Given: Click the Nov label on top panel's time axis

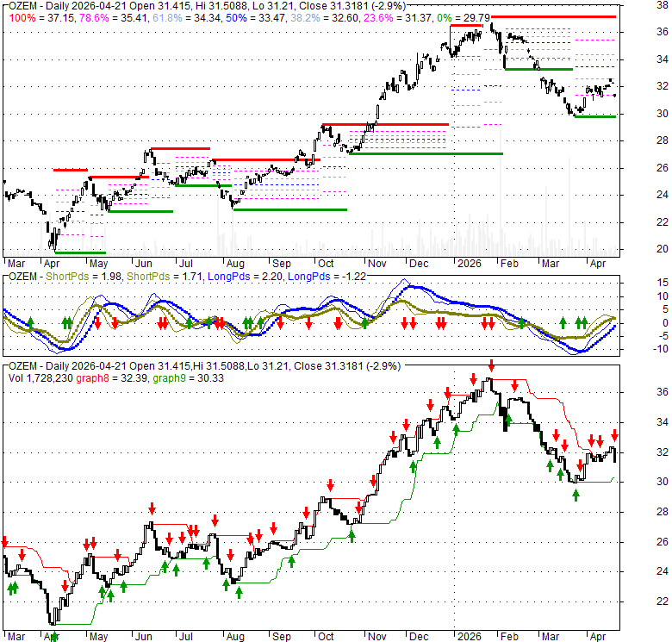Looking at the screenshot, I should click(x=376, y=264).
